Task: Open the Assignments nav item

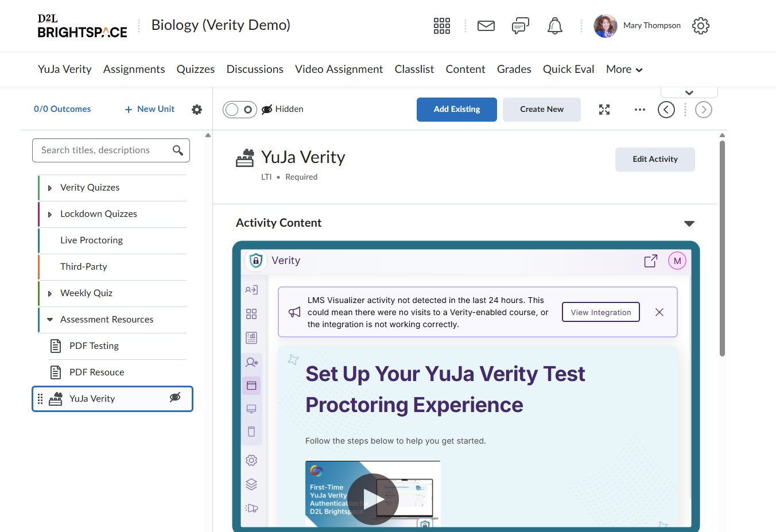Action: pyautogui.click(x=134, y=69)
